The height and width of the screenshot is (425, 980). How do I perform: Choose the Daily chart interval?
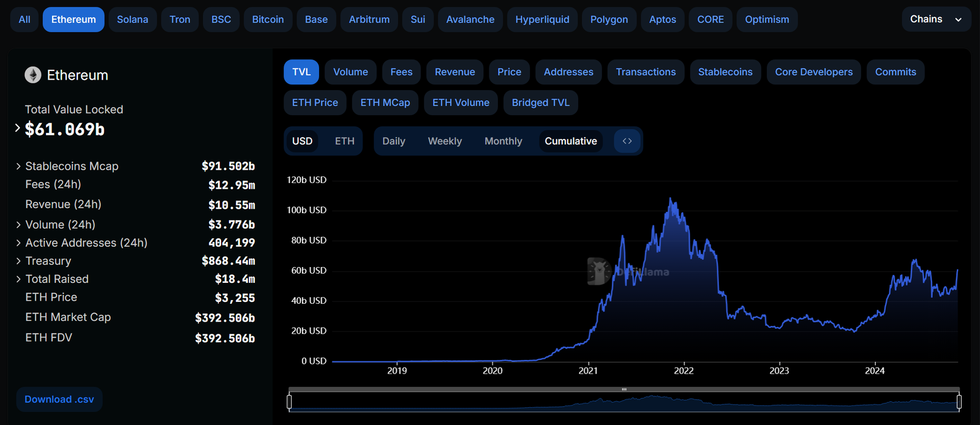(x=394, y=141)
